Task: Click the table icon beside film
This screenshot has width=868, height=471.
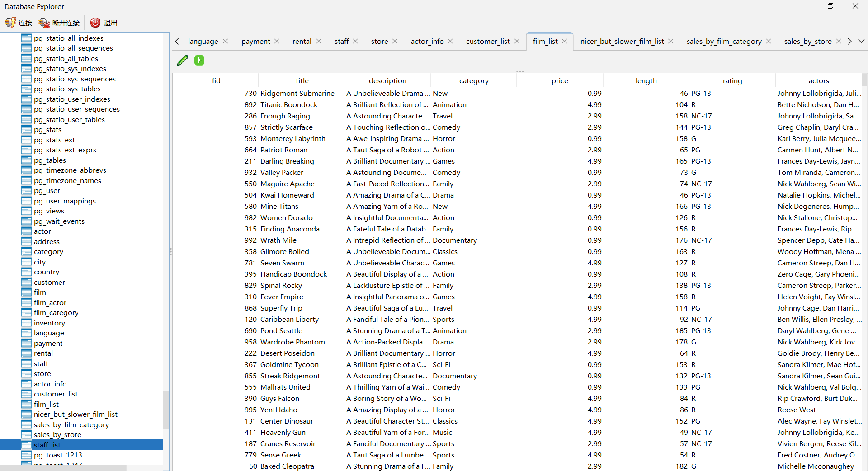Action: tap(27, 292)
